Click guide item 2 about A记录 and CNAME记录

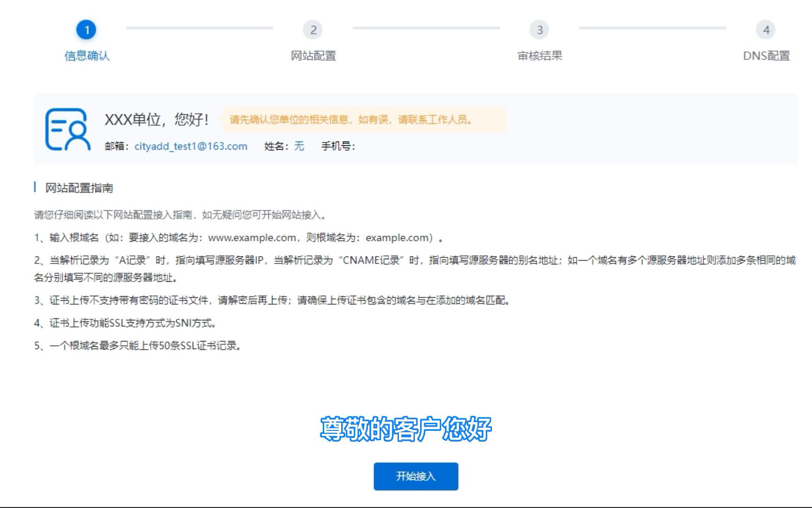click(x=415, y=269)
